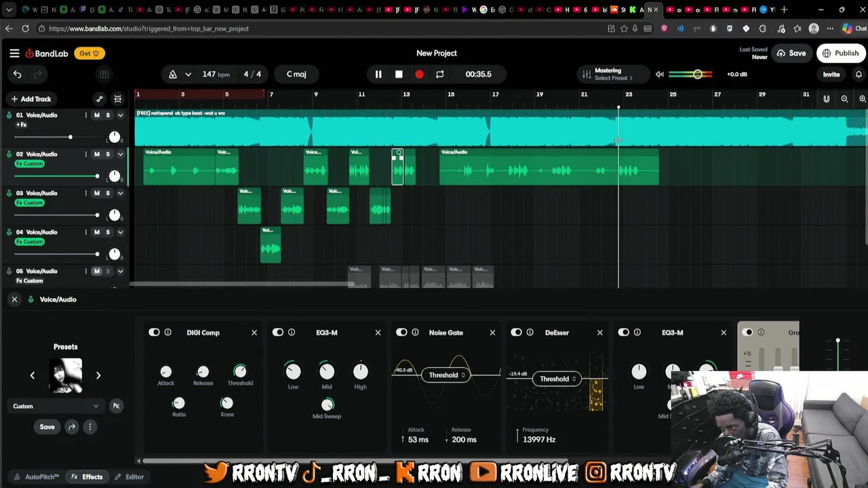Screen dimensions: 868x488
Task: Go to previous preset arrow
Action: click(x=32, y=375)
